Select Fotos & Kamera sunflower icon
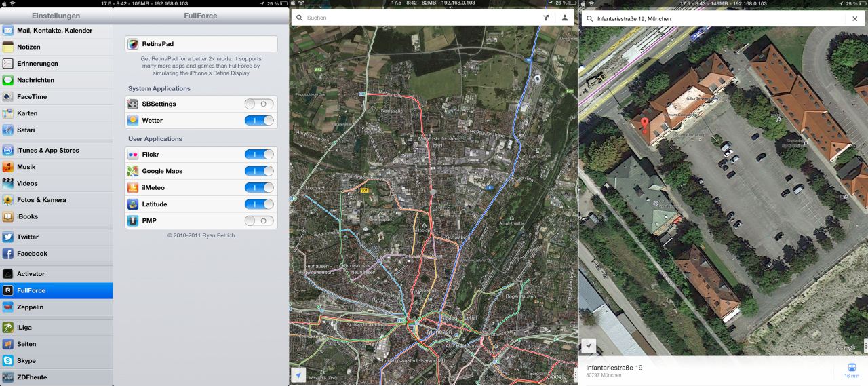The image size is (868, 386). [x=7, y=200]
